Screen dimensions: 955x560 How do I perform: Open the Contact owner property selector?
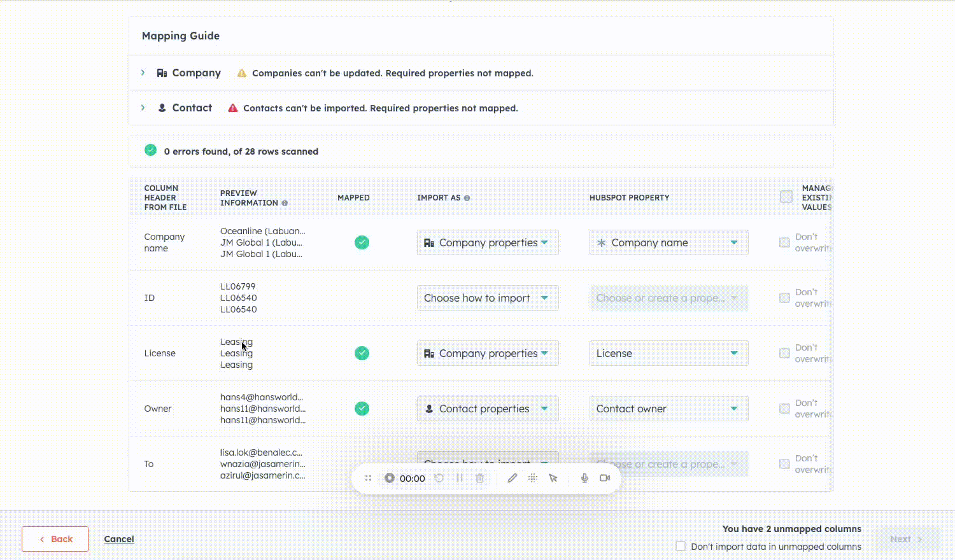click(668, 408)
